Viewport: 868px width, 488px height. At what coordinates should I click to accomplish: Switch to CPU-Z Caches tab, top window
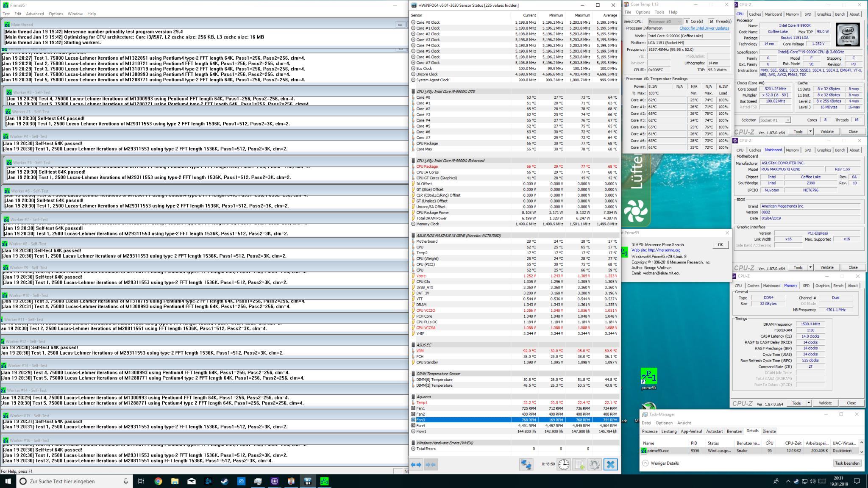(x=755, y=14)
